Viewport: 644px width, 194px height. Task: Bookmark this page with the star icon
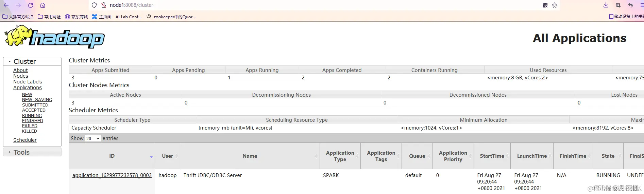555,5
